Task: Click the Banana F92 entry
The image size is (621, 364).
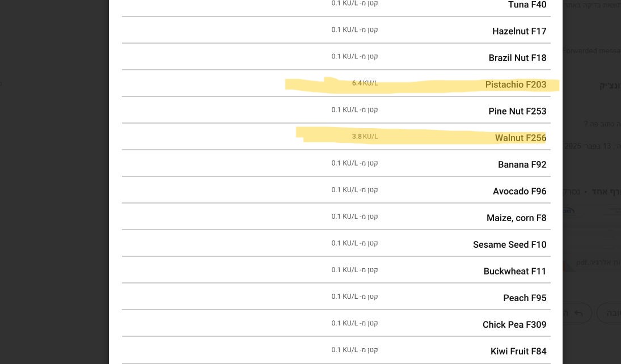Action: click(522, 165)
